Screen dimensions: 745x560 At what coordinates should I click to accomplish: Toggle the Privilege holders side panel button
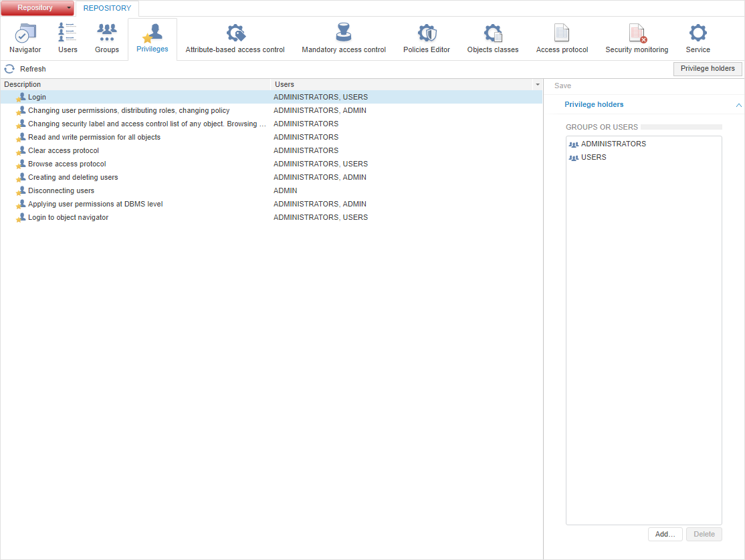708,69
